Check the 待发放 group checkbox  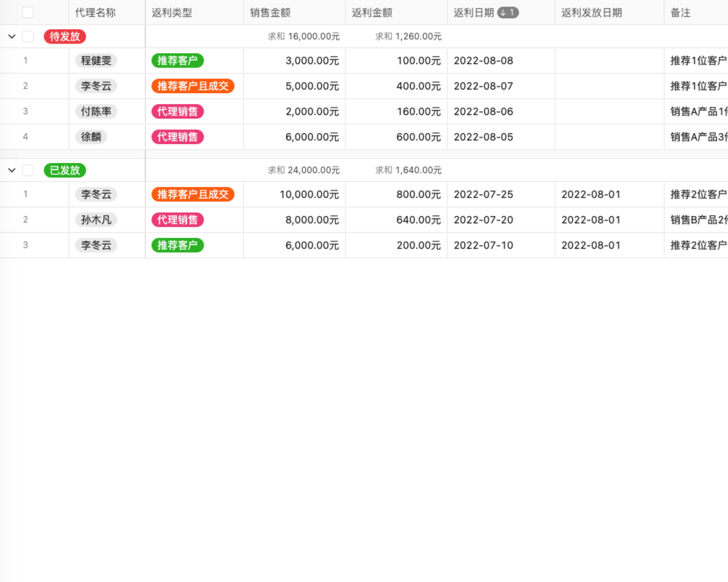click(x=28, y=36)
